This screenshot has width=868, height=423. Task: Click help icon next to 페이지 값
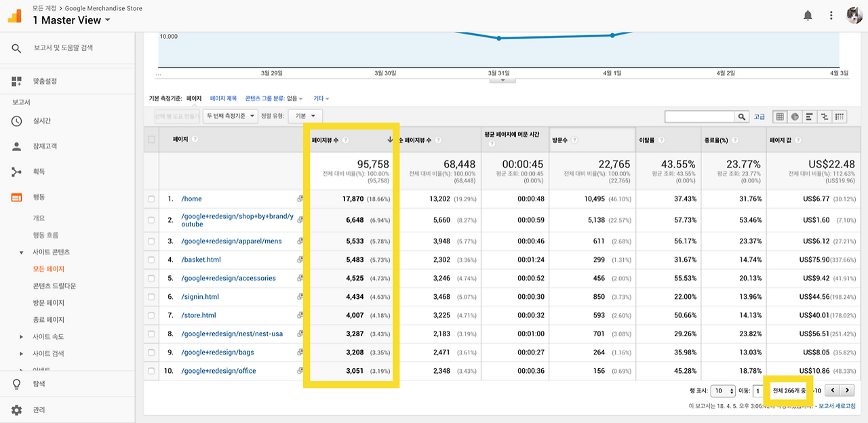coord(797,140)
